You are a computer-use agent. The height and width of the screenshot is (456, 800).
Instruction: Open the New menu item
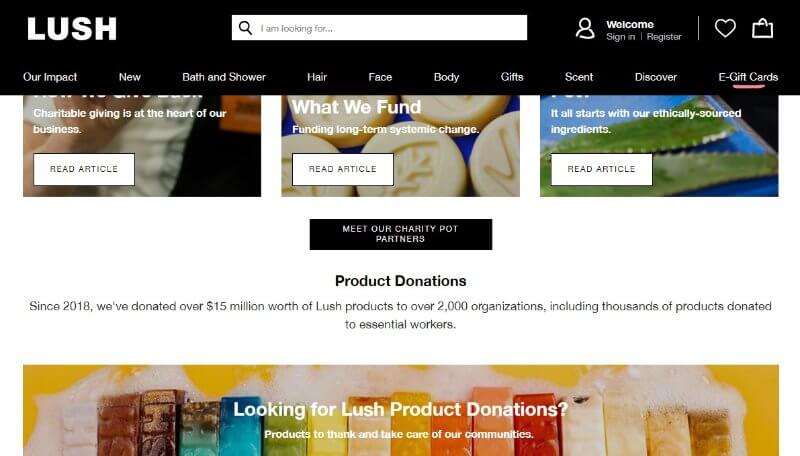pos(130,77)
